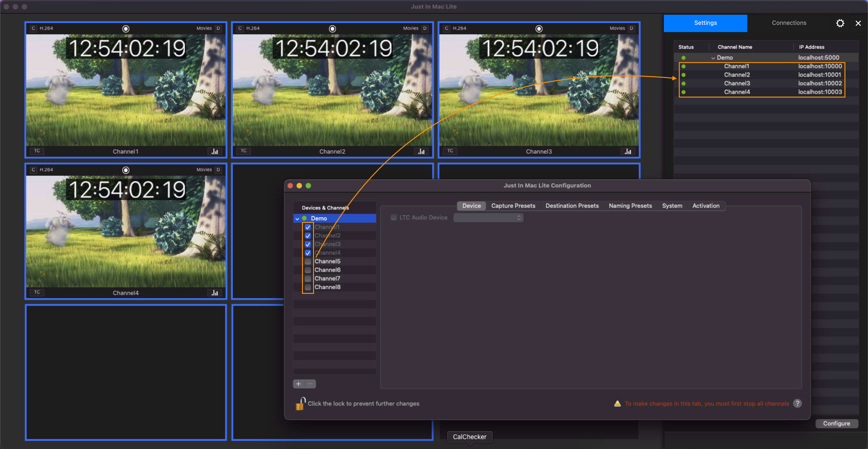Click the Movies destination label on Channel2
Image resolution: width=868 pixels, height=449 pixels.
pyautogui.click(x=410, y=28)
